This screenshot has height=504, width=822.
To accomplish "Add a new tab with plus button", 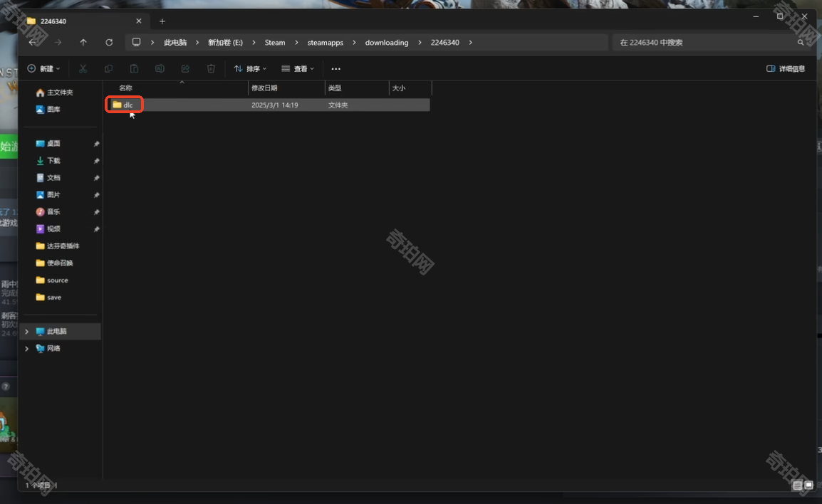I will coord(162,21).
